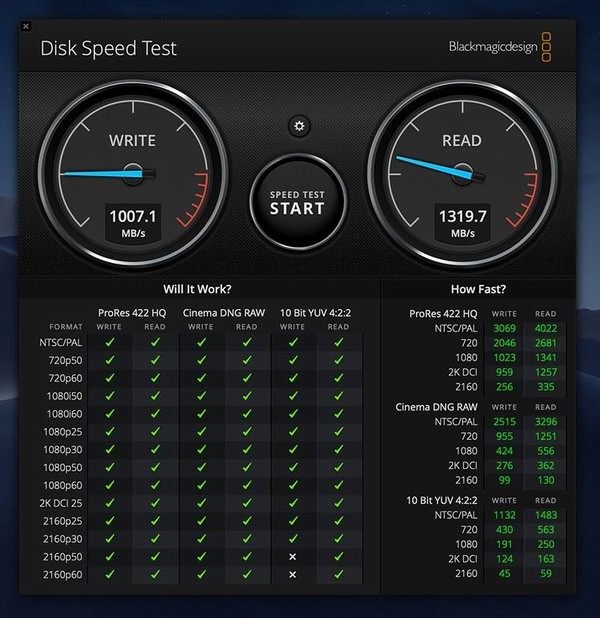The width and height of the screenshot is (600, 618).
Task: Click the NTSC/PAL ProRes 422 HQ write checkmark
Action: pos(110,343)
